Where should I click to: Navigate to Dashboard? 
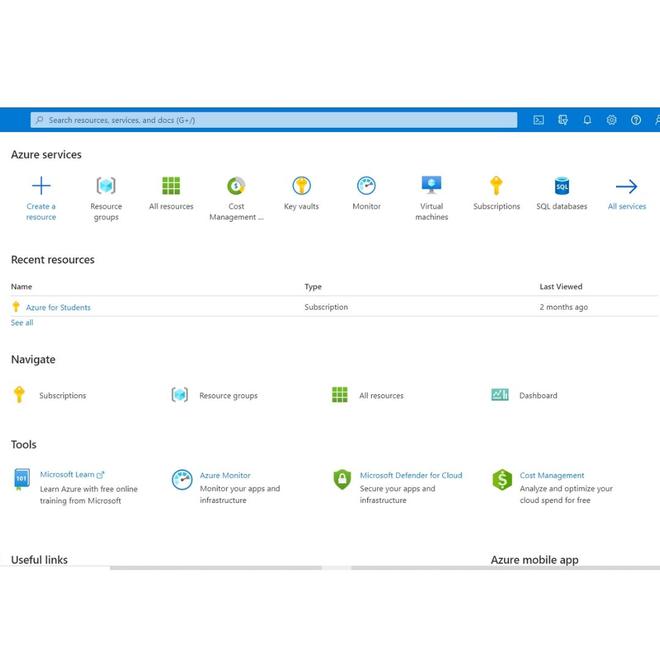click(538, 396)
